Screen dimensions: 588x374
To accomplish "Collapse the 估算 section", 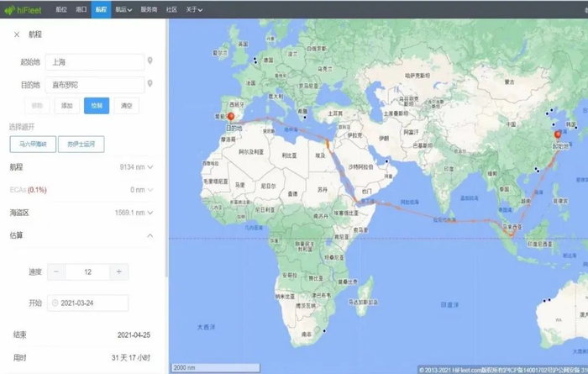I will coord(150,235).
